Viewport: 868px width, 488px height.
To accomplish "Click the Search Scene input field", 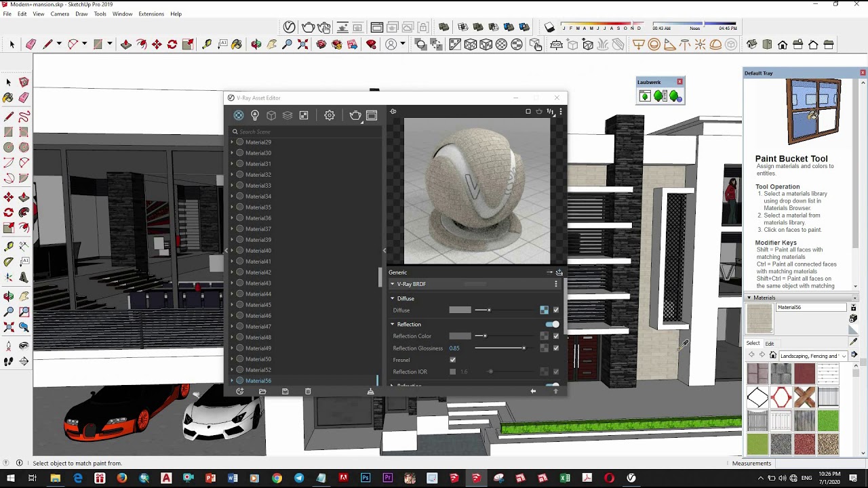I will 304,131.
